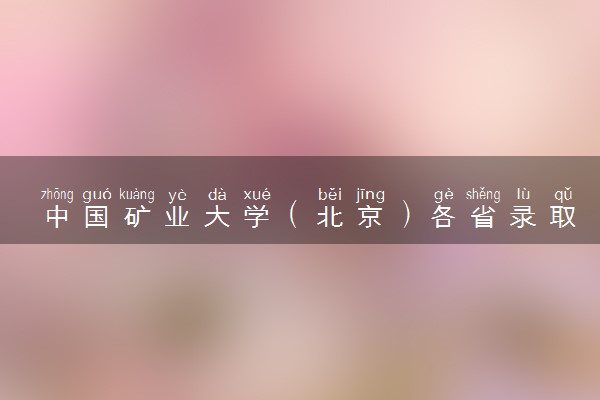This screenshot has height=400, width=600.
Task: Click the Chinese character 业
Action: click(177, 217)
